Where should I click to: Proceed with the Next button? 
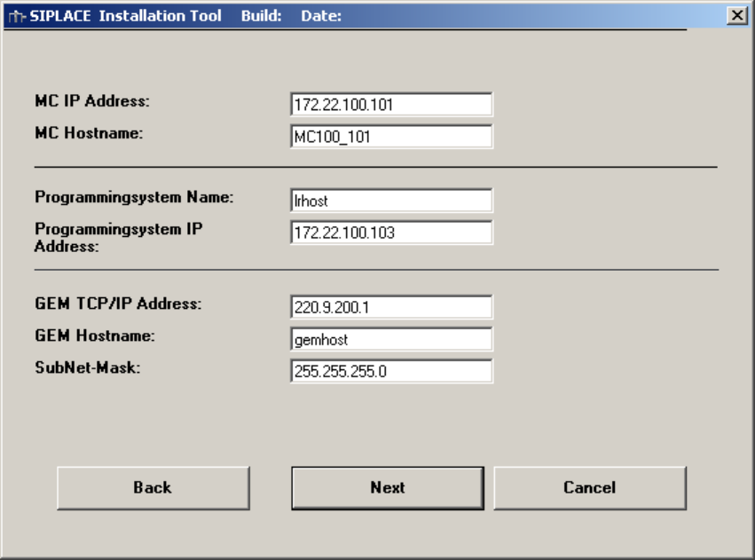pyautogui.click(x=388, y=488)
